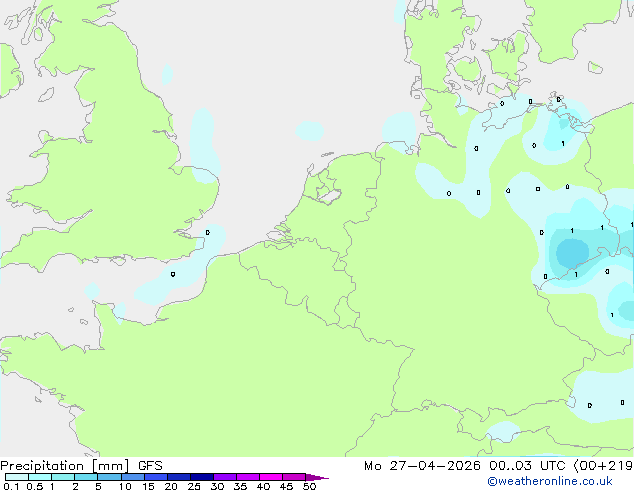Click the 30 to 35 mm purple swatch
This screenshot has height=490, width=634.
[224, 477]
